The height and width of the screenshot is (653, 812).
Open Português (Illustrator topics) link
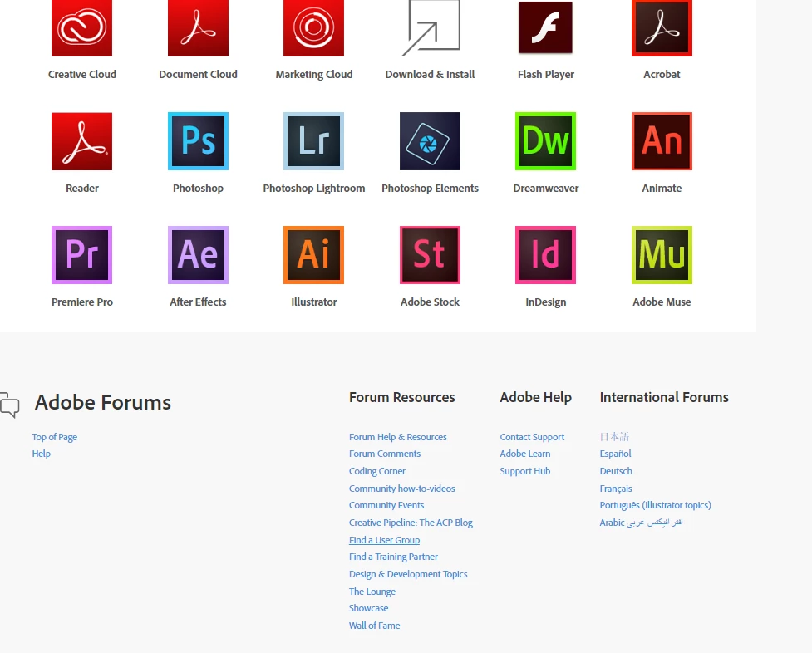[x=655, y=505]
